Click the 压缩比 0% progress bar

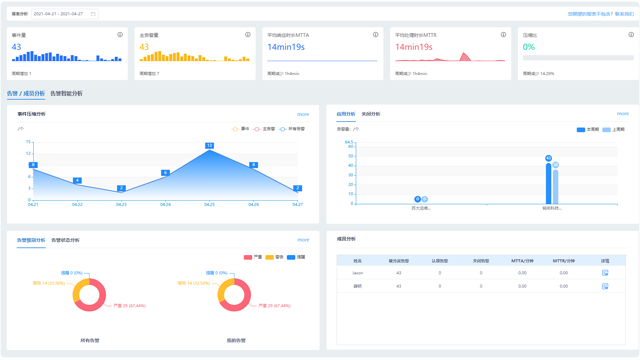click(x=578, y=58)
